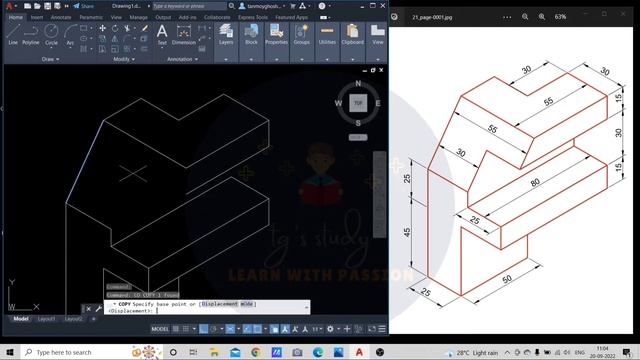
Task: Toggle object snap in status bar
Action: pos(258,329)
